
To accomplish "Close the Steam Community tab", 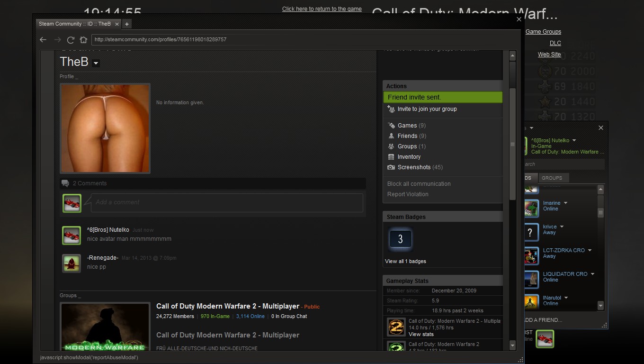I will pos(117,24).
